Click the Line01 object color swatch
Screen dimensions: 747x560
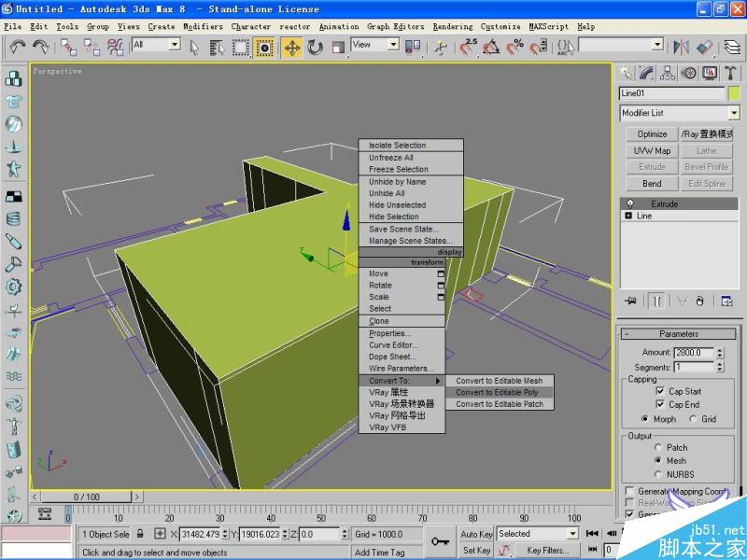[x=734, y=93]
